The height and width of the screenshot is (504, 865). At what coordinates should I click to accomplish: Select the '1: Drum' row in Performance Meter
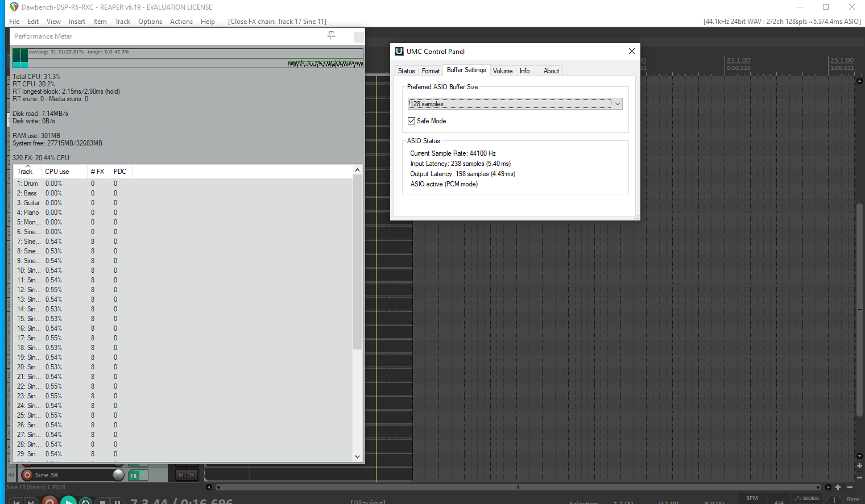pos(183,184)
